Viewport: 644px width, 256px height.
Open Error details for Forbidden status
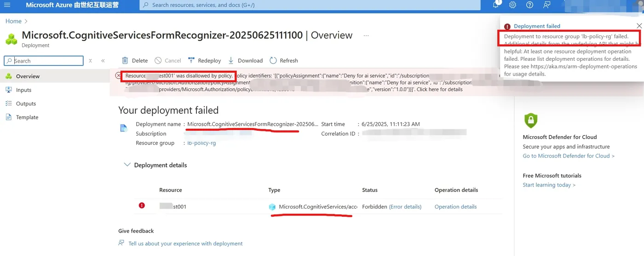coord(405,207)
